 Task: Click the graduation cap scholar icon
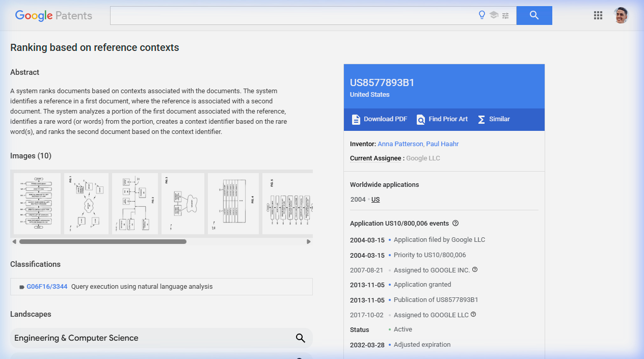[x=494, y=15]
